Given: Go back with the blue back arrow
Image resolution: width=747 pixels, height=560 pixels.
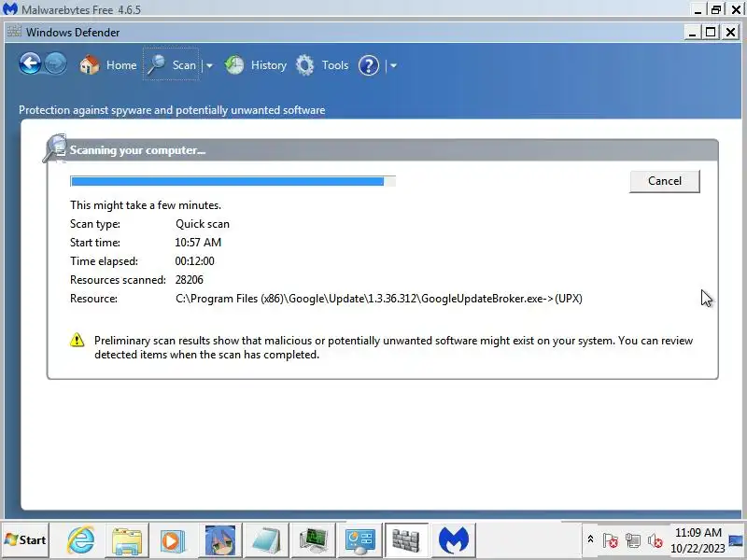Looking at the screenshot, I should tap(30, 63).
